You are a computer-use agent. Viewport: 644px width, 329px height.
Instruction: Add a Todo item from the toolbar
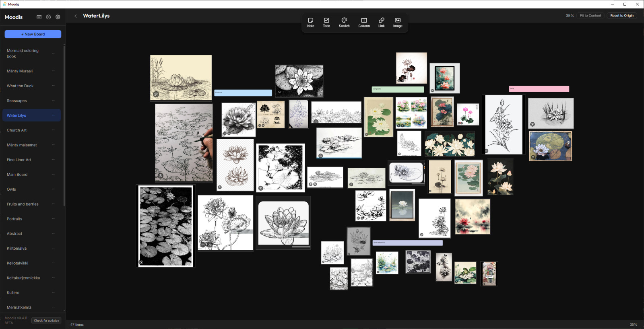point(326,23)
